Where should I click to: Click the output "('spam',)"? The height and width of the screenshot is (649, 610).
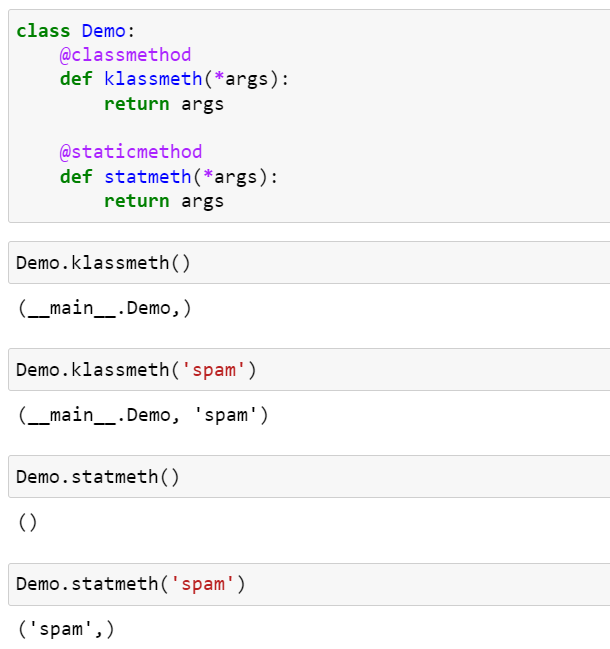pyautogui.click(x=66, y=630)
